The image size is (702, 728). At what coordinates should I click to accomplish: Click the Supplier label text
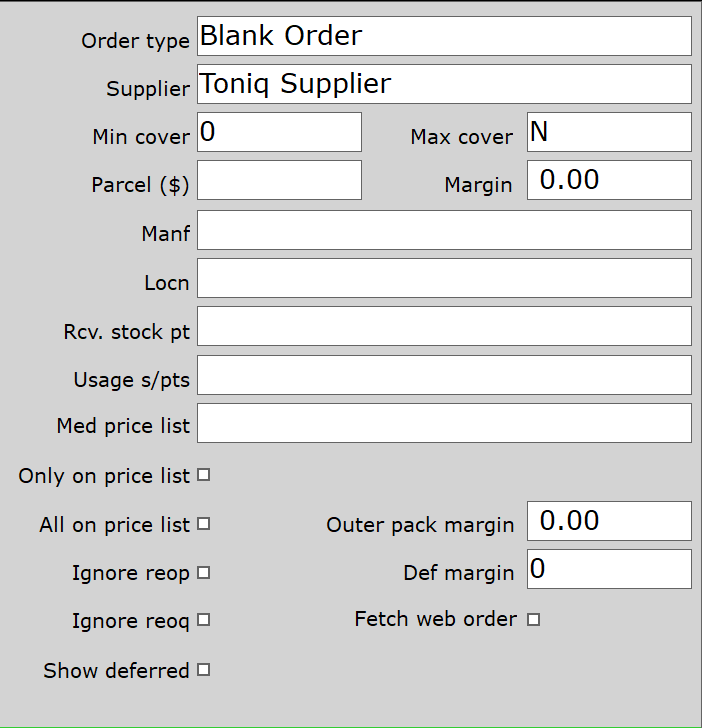[x=148, y=89]
